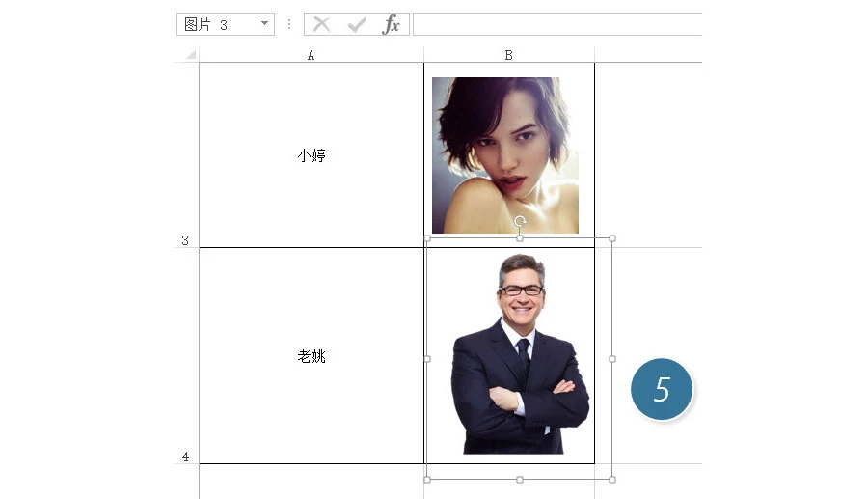Click the bottom-left resize handle of selection

pos(427,480)
